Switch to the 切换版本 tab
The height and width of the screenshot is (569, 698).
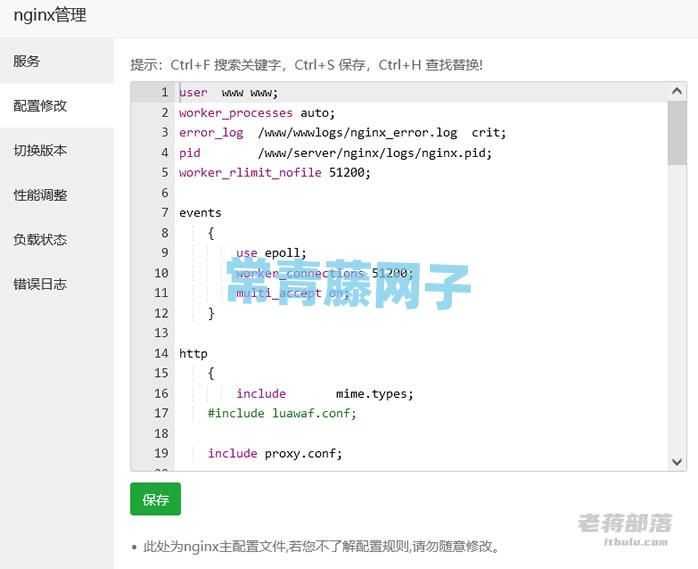(57, 150)
